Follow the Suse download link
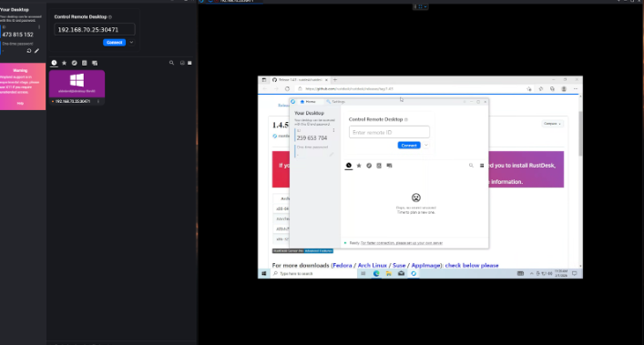This screenshot has height=345, width=644. 399,266
